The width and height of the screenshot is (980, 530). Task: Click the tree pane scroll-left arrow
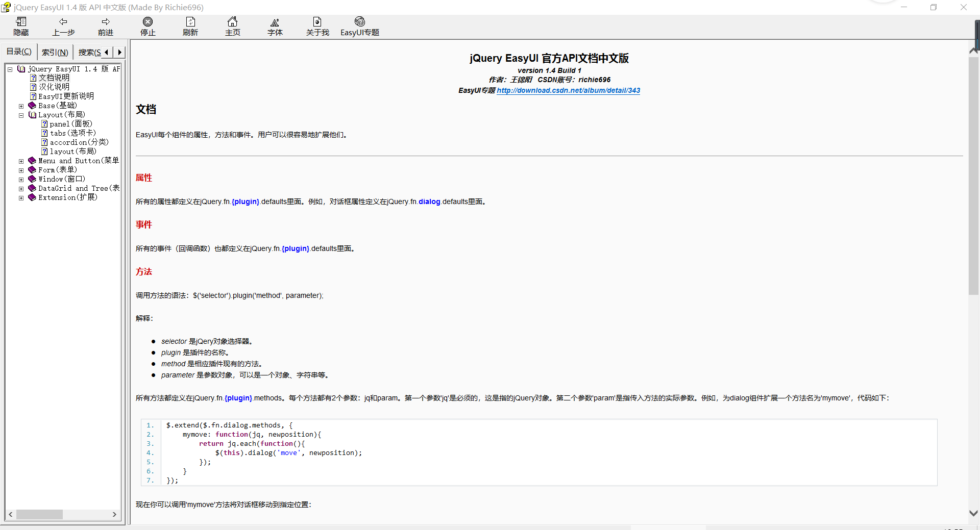click(11, 514)
